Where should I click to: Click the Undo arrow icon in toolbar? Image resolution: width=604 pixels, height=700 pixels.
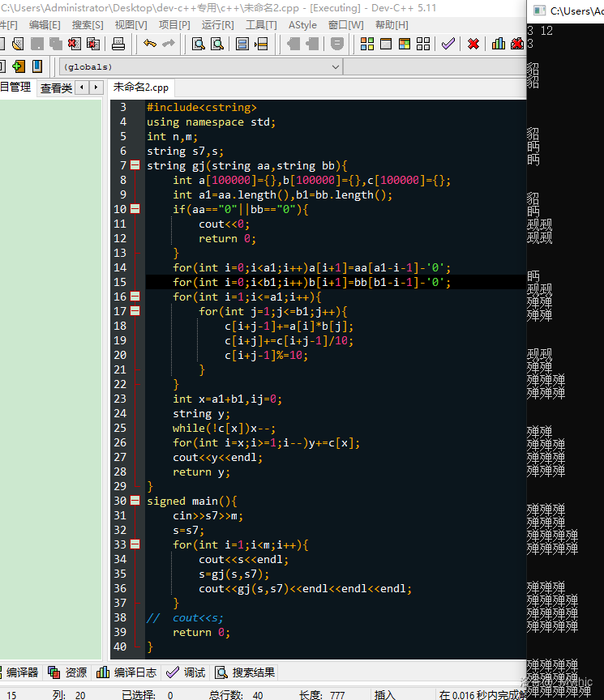pyautogui.click(x=150, y=44)
